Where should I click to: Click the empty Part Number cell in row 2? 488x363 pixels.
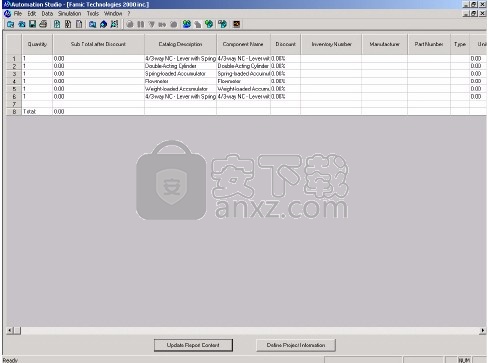click(x=429, y=66)
